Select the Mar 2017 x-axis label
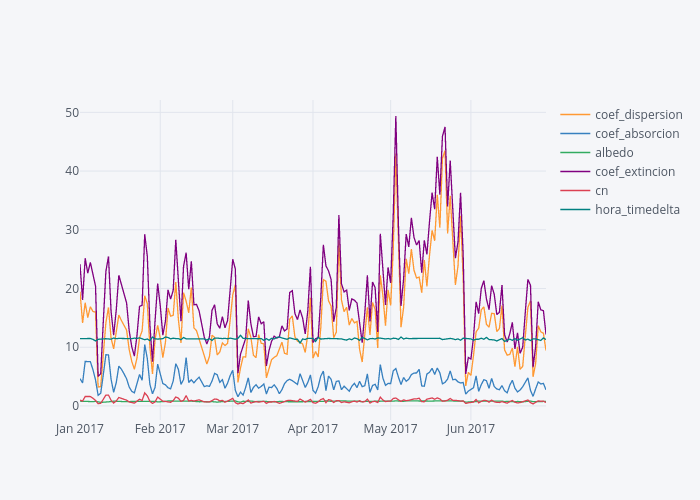Image resolution: width=700 pixels, height=500 pixels. pos(232,429)
